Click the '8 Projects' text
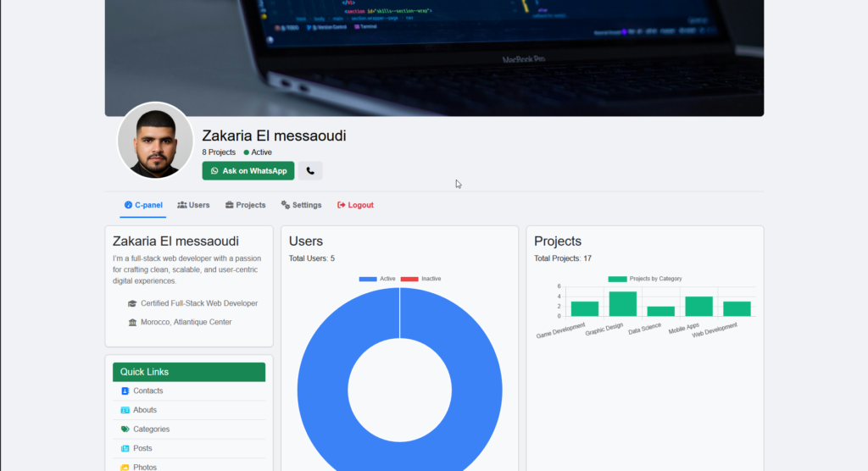The width and height of the screenshot is (868, 471). pyautogui.click(x=219, y=152)
